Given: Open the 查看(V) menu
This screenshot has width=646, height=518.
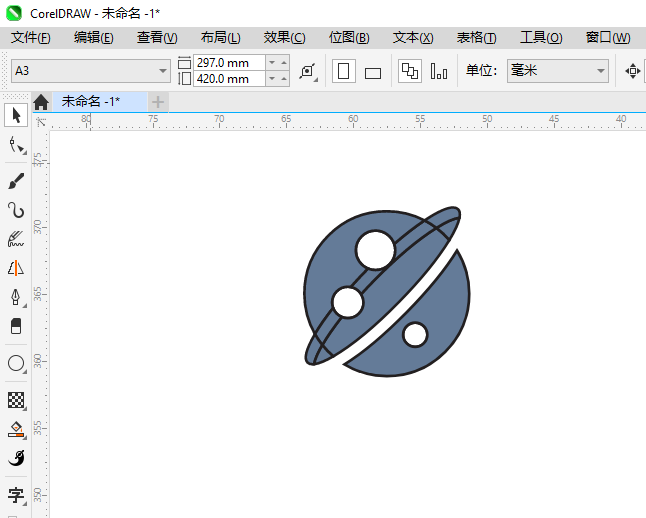Looking at the screenshot, I should 157,38.
